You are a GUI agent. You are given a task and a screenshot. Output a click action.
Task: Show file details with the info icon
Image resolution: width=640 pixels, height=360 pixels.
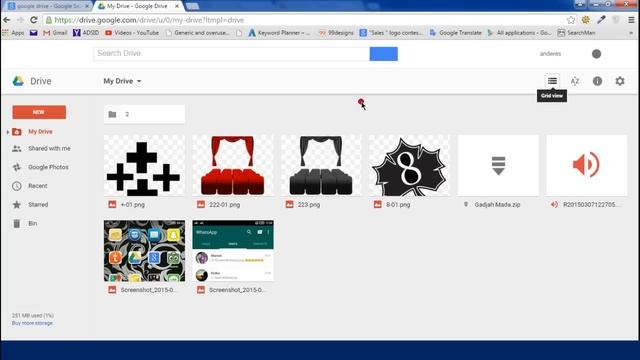click(597, 81)
